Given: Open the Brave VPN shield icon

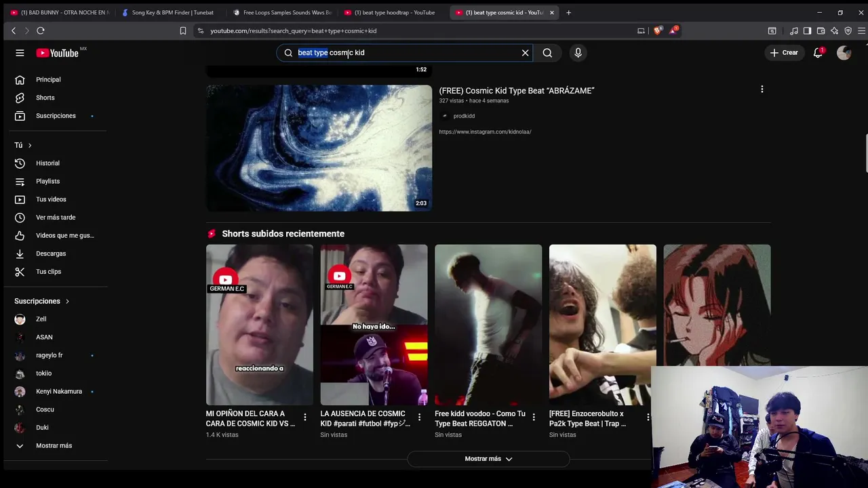Looking at the screenshot, I should [848, 30].
